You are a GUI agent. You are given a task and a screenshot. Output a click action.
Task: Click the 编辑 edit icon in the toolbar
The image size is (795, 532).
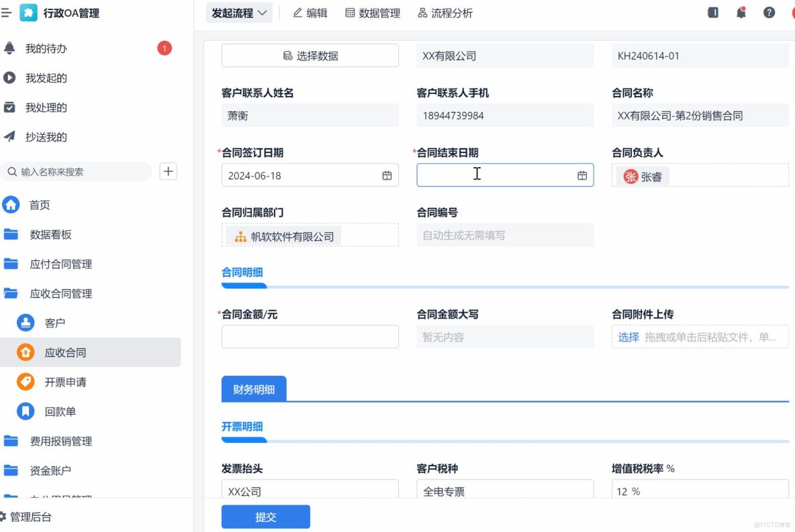click(296, 12)
